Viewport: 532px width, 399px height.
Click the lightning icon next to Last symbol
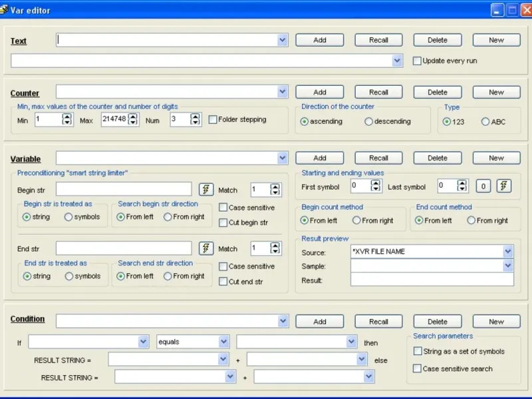504,186
